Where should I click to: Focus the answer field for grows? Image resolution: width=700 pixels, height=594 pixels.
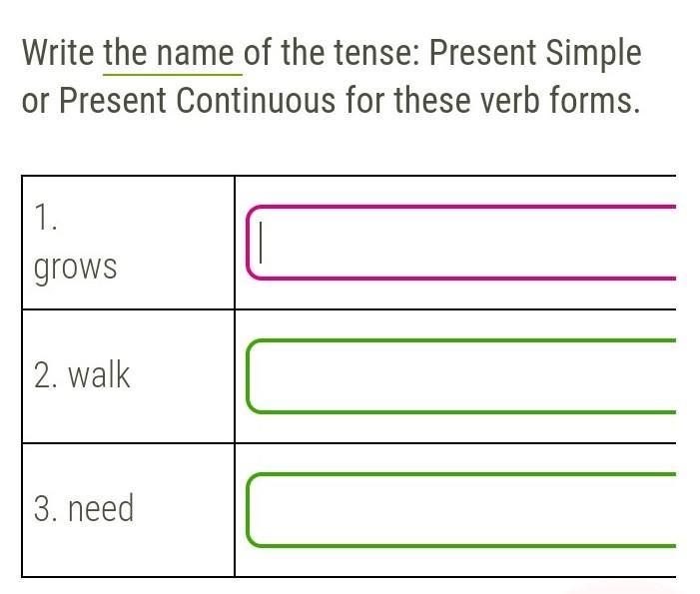tap(459, 243)
